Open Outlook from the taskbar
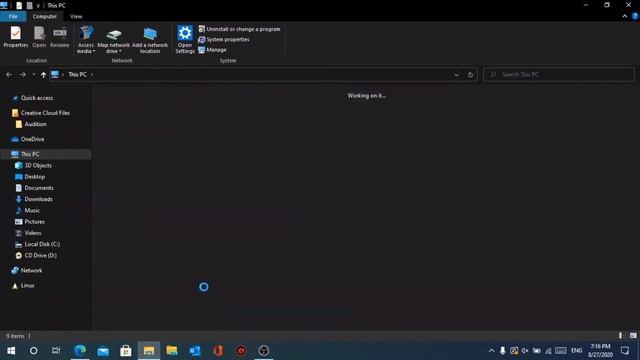The width and height of the screenshot is (640, 360). [195, 351]
